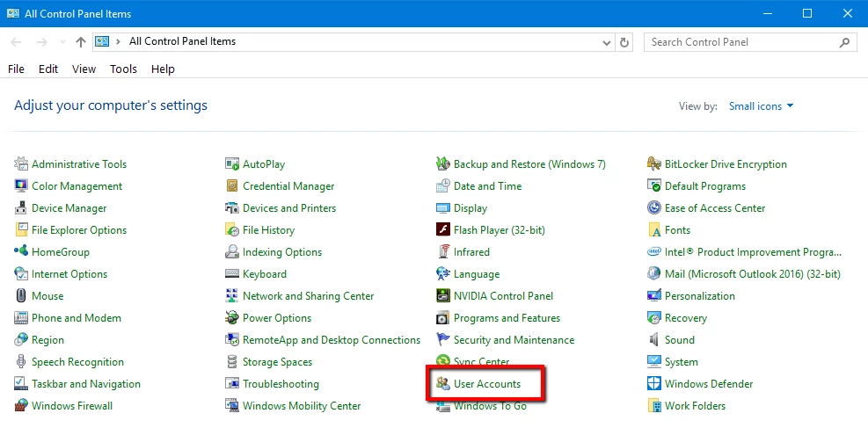The width and height of the screenshot is (868, 428).
Task: Click the Credential Manager safe icon
Action: coord(232,185)
